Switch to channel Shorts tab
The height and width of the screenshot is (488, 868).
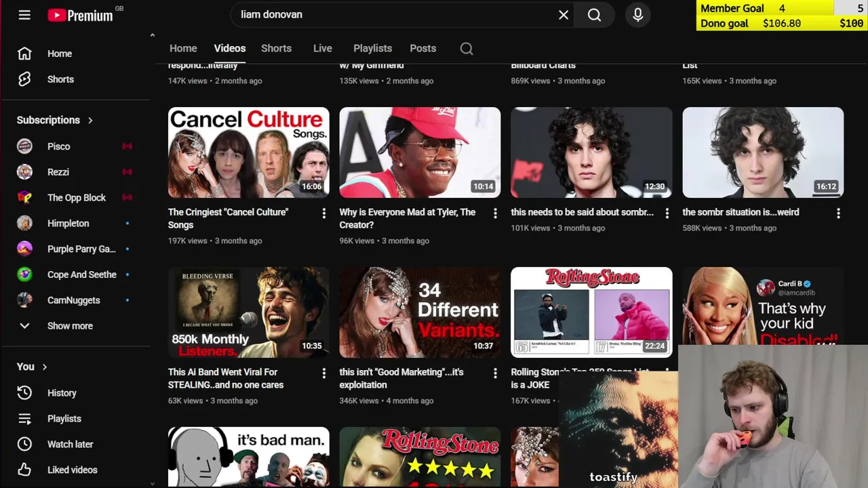(276, 48)
